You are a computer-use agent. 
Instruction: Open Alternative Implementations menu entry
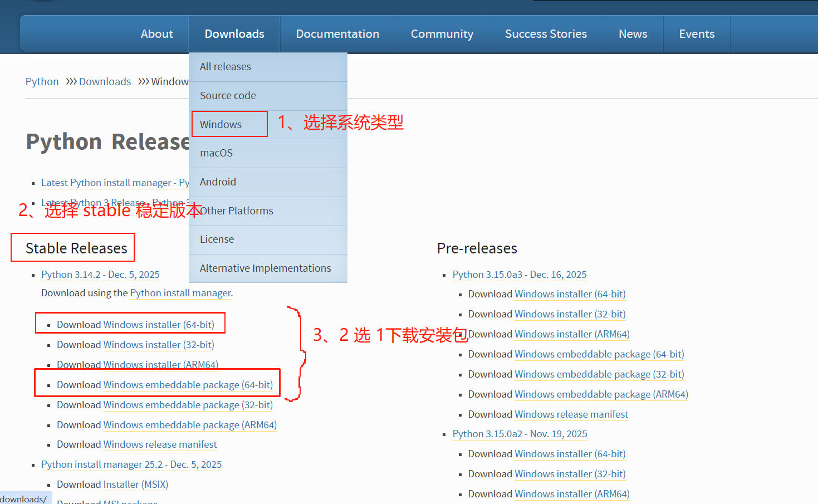tap(268, 268)
